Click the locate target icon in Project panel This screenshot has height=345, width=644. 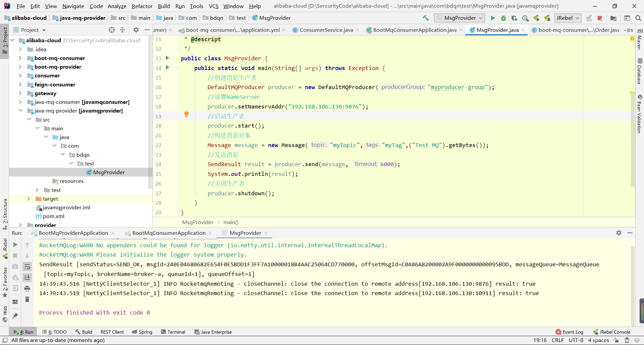[x=112, y=30]
